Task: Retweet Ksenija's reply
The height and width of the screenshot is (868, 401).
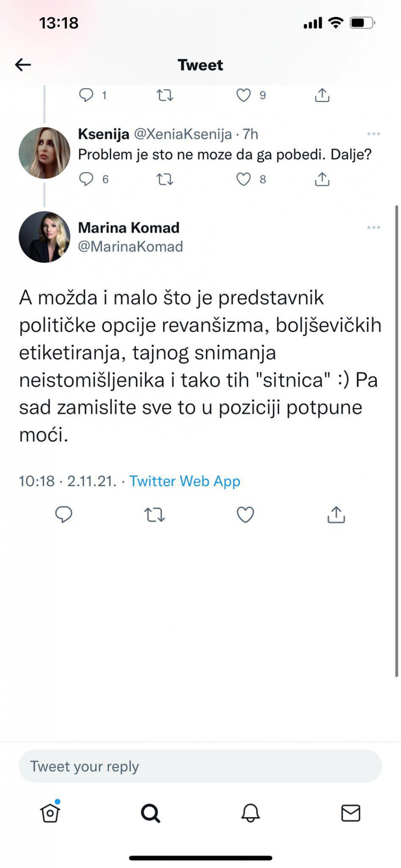Action: (164, 180)
